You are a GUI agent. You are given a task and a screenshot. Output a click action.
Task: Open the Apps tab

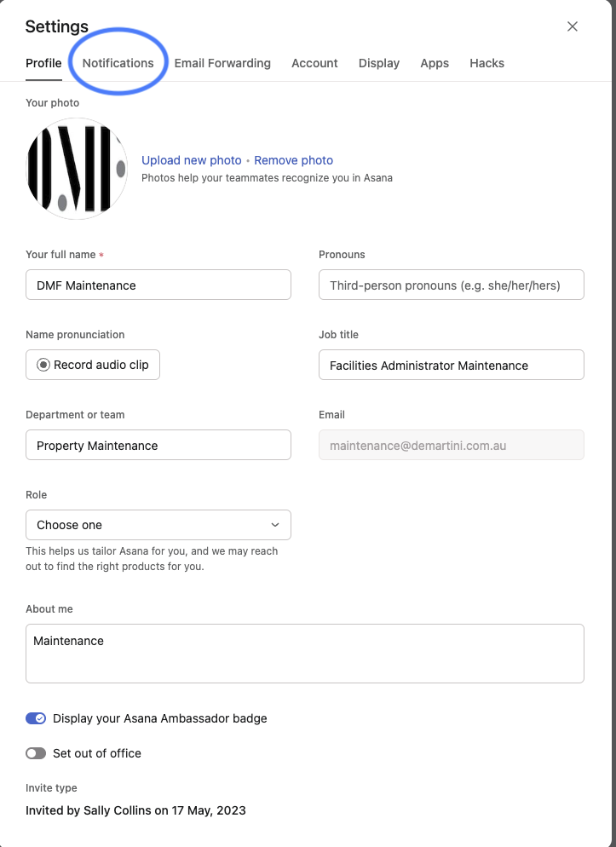(x=435, y=63)
